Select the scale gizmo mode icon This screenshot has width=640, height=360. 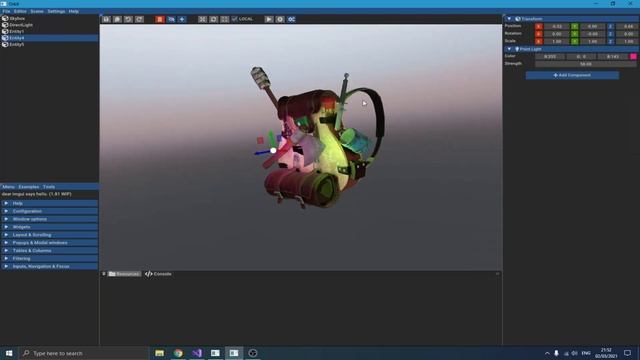pos(224,19)
